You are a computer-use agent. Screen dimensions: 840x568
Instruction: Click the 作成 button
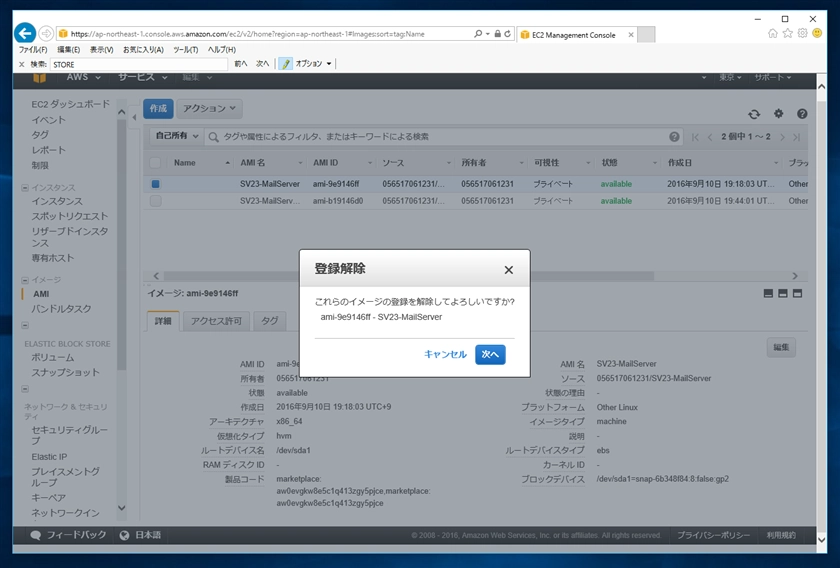pyautogui.click(x=158, y=108)
